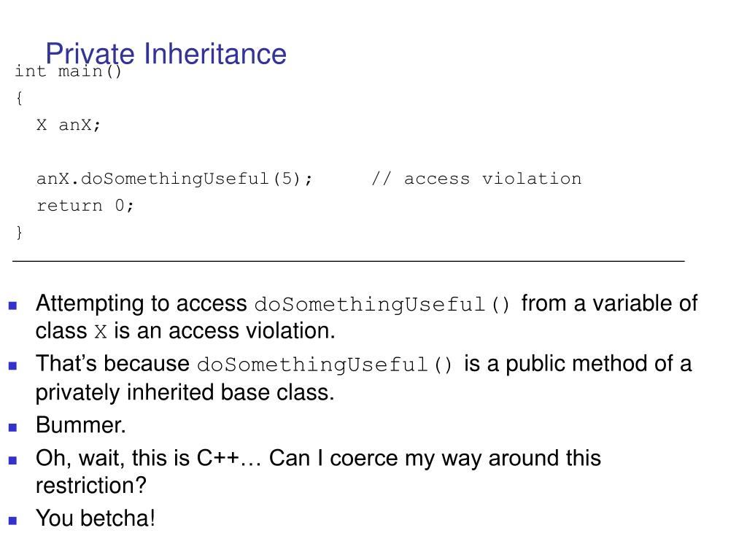The width and height of the screenshot is (747, 560).
Task: Click 'doSomethingUseful()' in the first bullet
Action: (382, 304)
